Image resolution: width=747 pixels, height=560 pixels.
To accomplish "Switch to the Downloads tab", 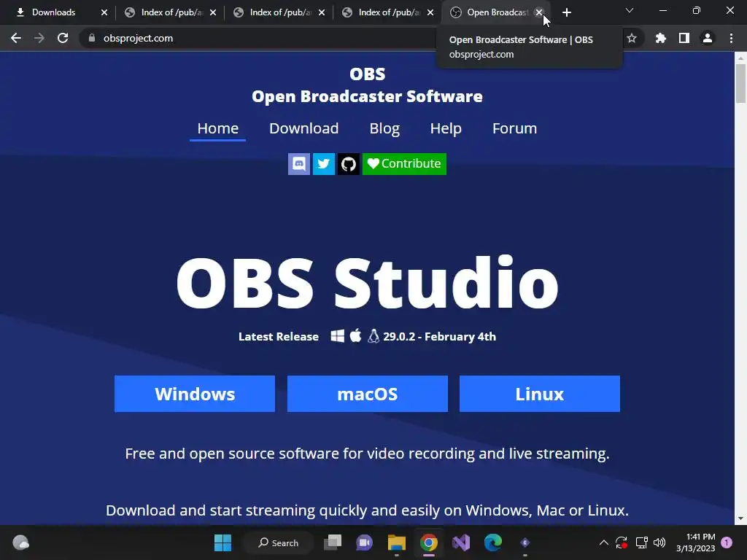I will pos(54,12).
